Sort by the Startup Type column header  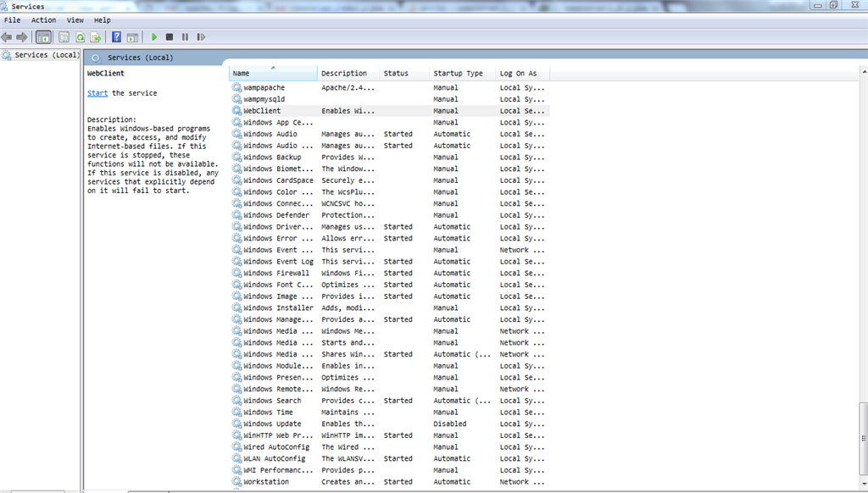pyautogui.click(x=463, y=73)
